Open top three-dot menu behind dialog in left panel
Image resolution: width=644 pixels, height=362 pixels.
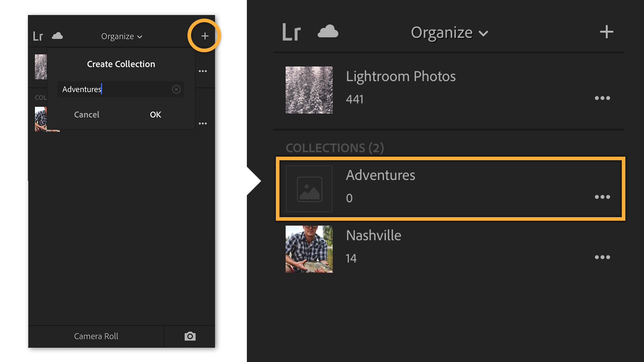coord(203,71)
